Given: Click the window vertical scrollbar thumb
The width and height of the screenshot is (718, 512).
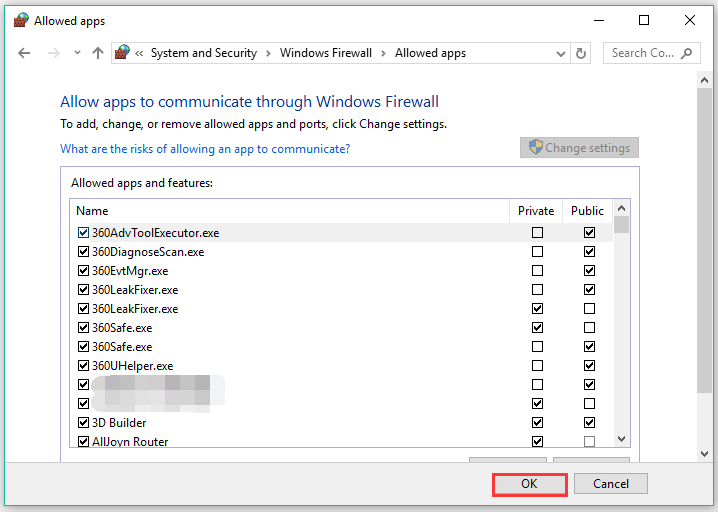Looking at the screenshot, I should click(704, 240).
